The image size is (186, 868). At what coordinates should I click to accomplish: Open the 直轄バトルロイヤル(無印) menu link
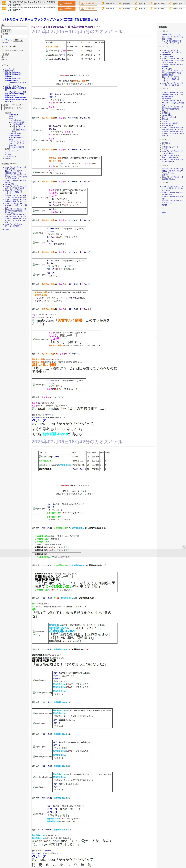point(14,94)
